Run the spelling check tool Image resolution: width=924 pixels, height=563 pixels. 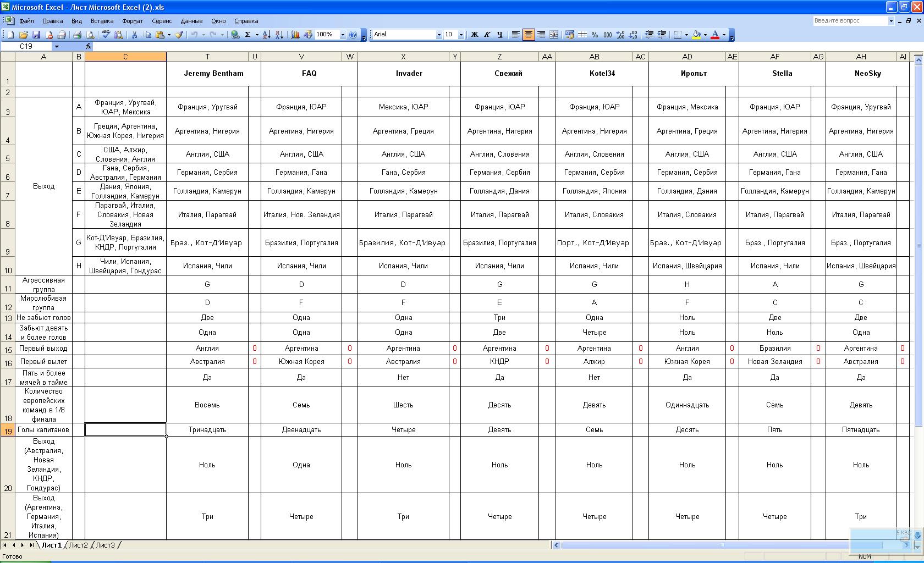106,35
